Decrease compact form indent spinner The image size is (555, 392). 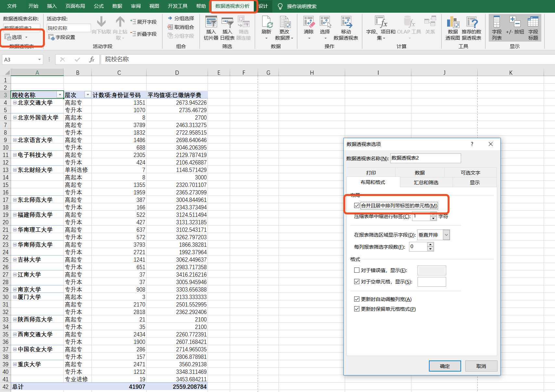click(433, 218)
